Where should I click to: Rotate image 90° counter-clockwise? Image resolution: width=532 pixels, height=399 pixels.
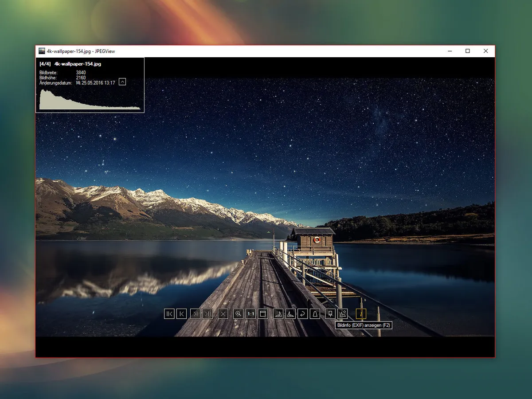(290, 314)
